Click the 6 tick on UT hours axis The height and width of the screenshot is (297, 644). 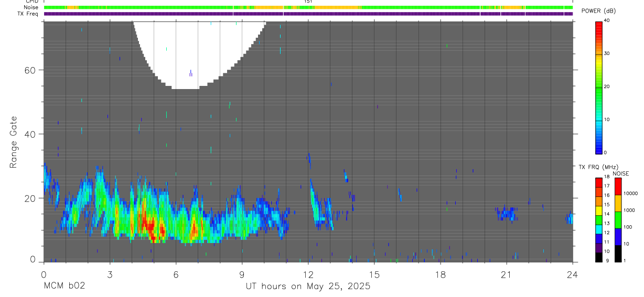[x=176, y=273]
